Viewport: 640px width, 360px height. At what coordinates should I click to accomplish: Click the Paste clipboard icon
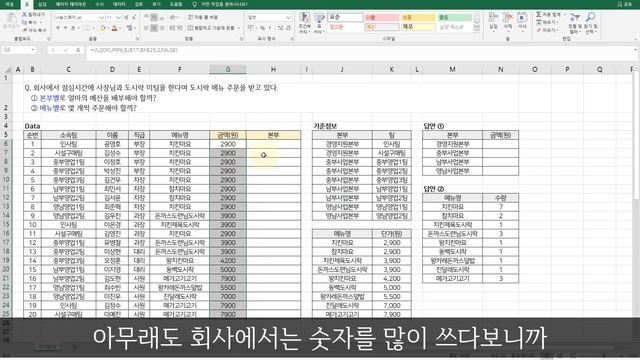pos(11,19)
